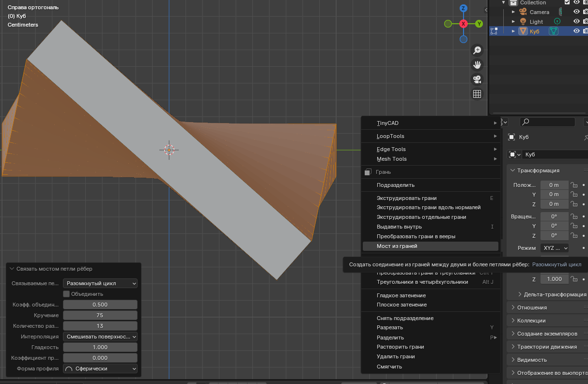This screenshot has height=384, width=588.
Task: Click the blue Z axis gizmo ball
Action: click(x=464, y=8)
